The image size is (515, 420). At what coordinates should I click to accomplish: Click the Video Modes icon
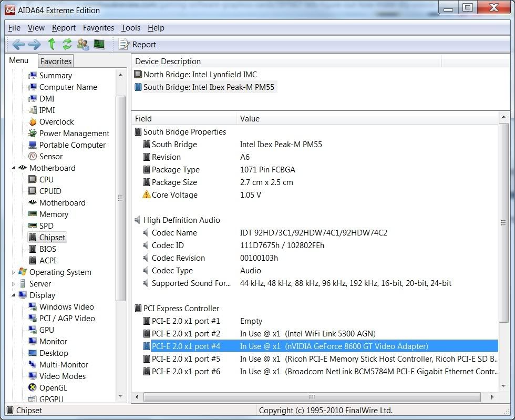33,376
